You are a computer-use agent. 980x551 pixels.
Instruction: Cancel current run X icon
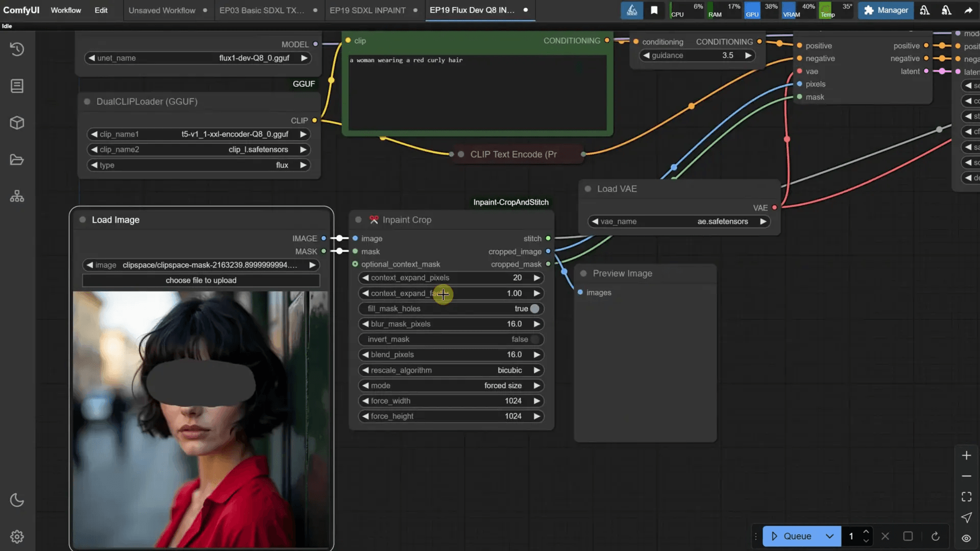click(x=885, y=536)
